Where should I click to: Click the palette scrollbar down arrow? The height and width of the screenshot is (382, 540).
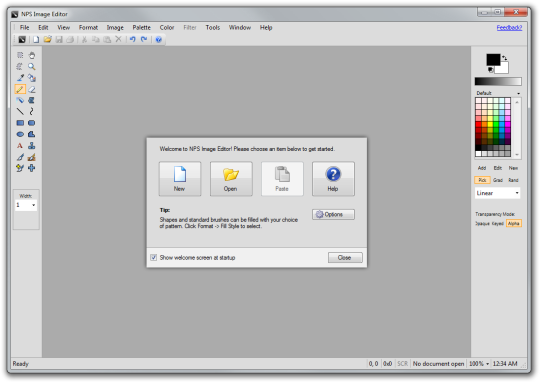click(x=517, y=155)
